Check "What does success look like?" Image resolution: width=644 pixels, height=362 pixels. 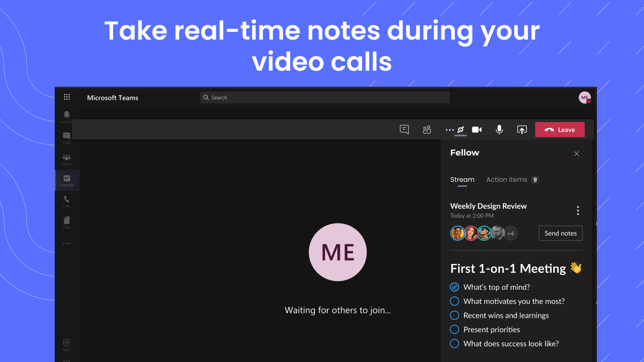tap(454, 344)
